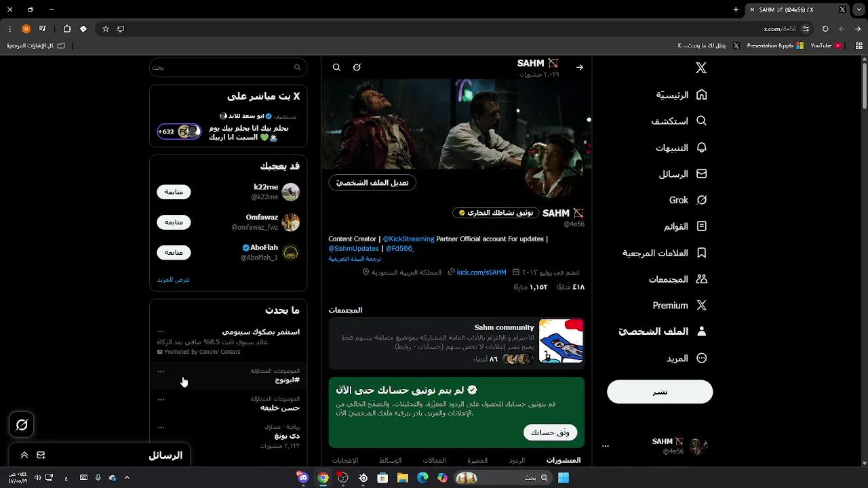Click Verify your account (وثّق حسابك) button
Viewport: 868px width, 488px height.
click(x=550, y=432)
